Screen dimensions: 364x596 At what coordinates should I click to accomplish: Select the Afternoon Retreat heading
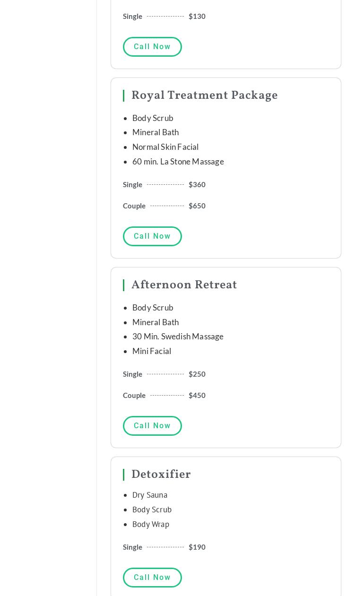point(184,285)
